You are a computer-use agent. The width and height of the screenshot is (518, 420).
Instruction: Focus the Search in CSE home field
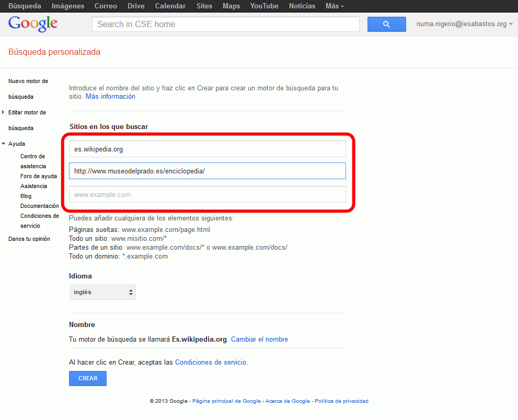tap(226, 25)
